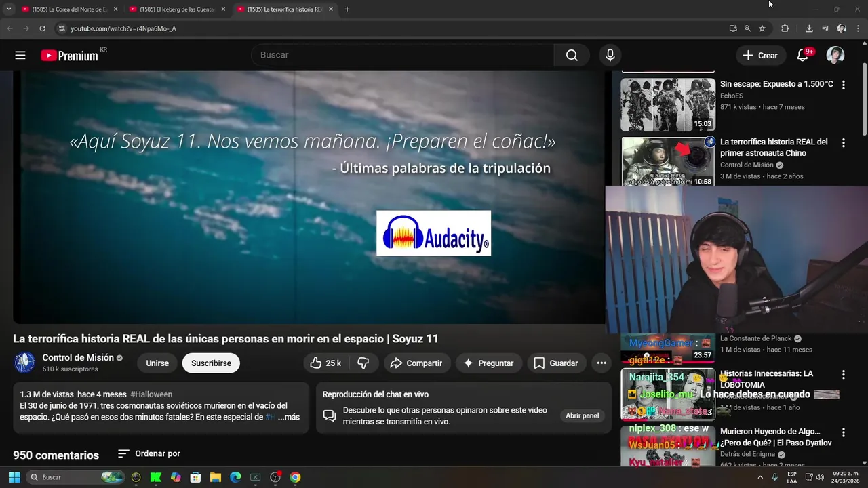Open Chrome extensions puzzle icon
This screenshot has height=488, width=868.
click(x=785, y=28)
